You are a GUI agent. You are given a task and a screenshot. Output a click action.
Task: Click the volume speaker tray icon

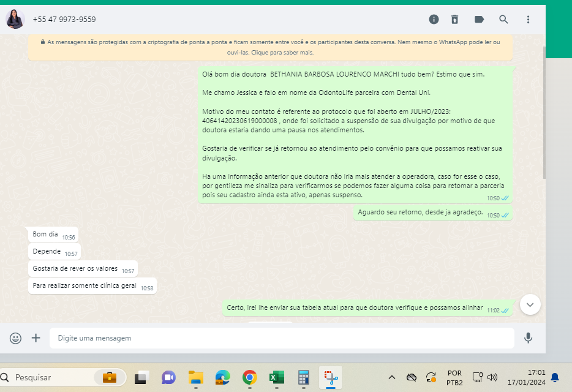click(492, 377)
